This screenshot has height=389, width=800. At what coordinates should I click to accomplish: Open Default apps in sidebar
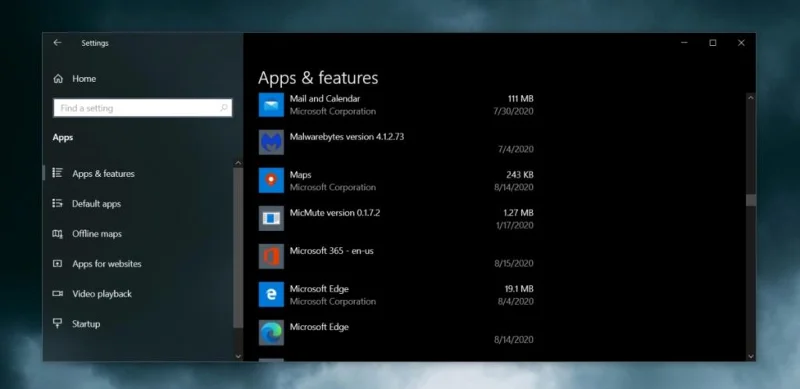(96, 204)
